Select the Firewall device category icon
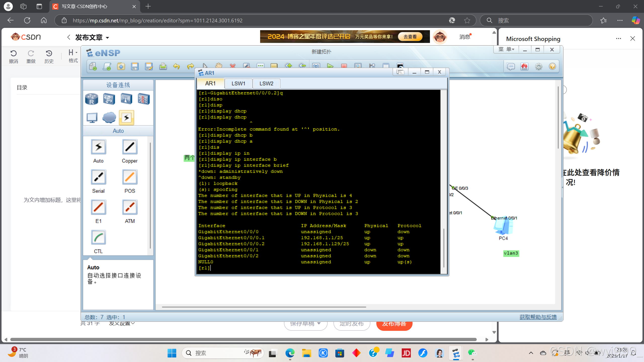Screen dimensions: 644x362 pyautogui.click(x=144, y=99)
